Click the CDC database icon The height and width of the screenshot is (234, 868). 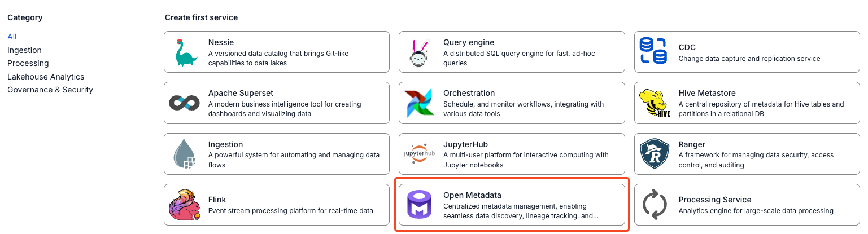(653, 52)
